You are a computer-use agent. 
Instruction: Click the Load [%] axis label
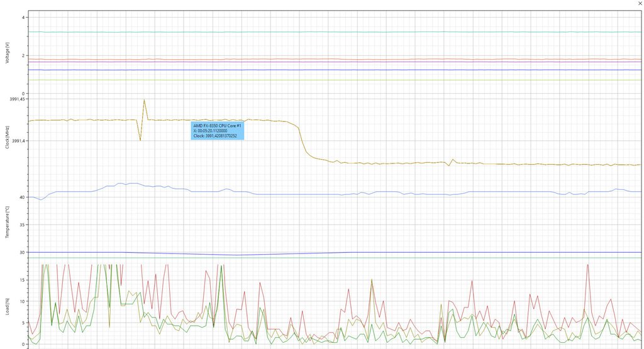7,307
